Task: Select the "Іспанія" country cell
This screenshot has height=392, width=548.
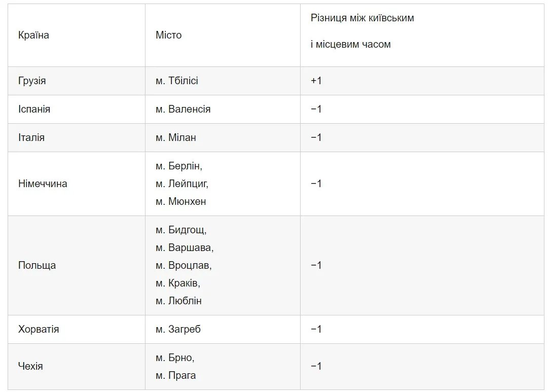Action: point(34,109)
